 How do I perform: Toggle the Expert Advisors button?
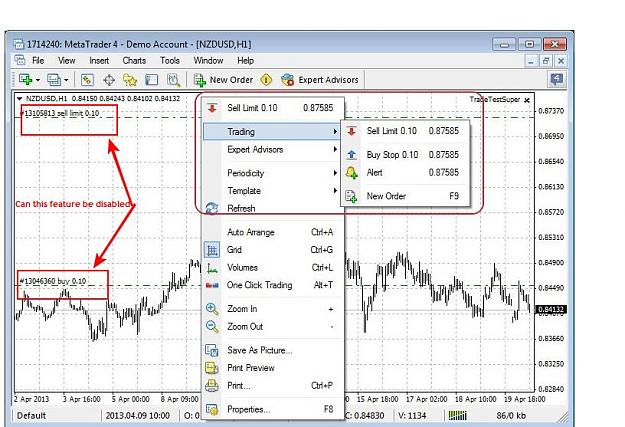click(x=320, y=80)
